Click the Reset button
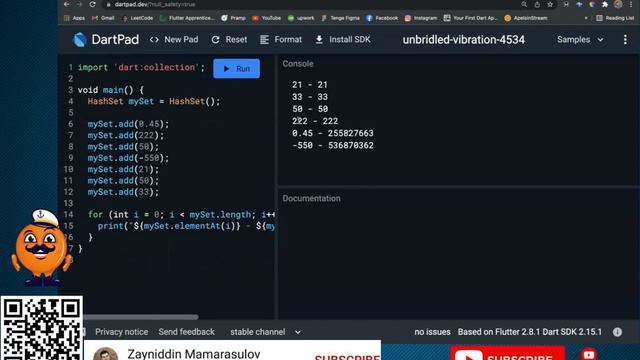 tap(229, 40)
